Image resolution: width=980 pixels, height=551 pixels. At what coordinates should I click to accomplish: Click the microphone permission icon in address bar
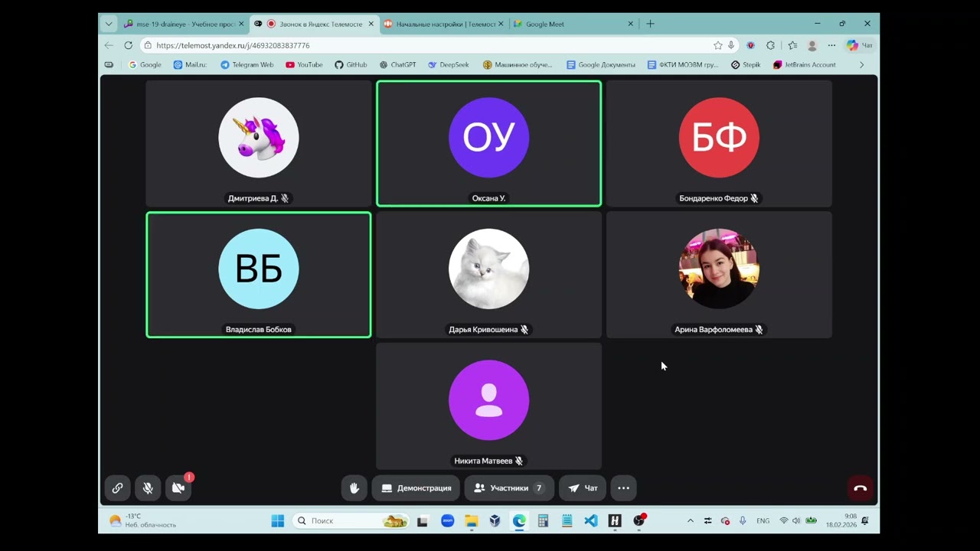coord(731,45)
